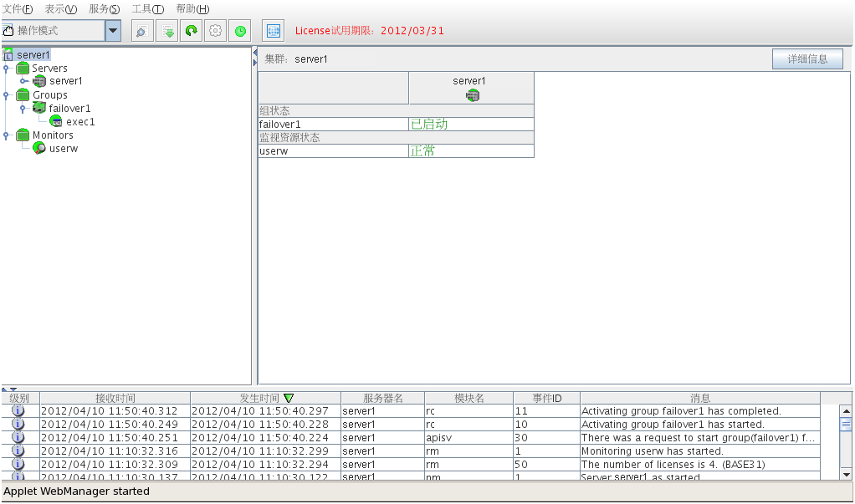Click the magnifier search toolbar icon
855x504 pixels.
[x=141, y=31]
